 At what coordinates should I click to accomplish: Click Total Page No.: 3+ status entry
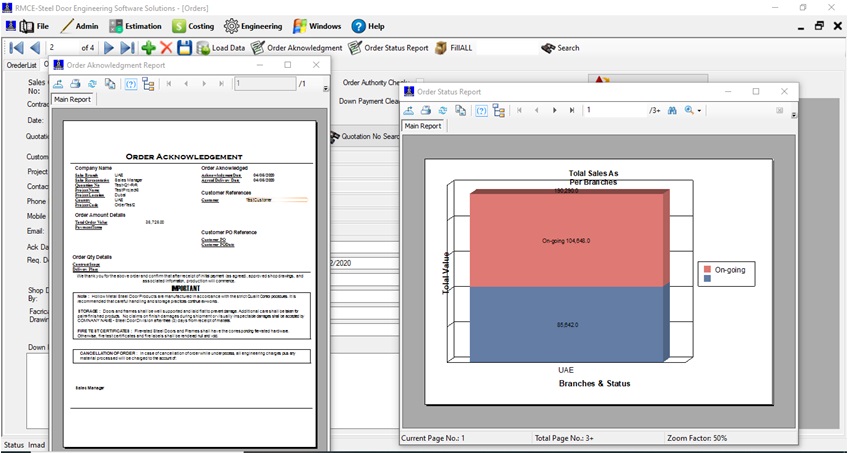coord(565,438)
